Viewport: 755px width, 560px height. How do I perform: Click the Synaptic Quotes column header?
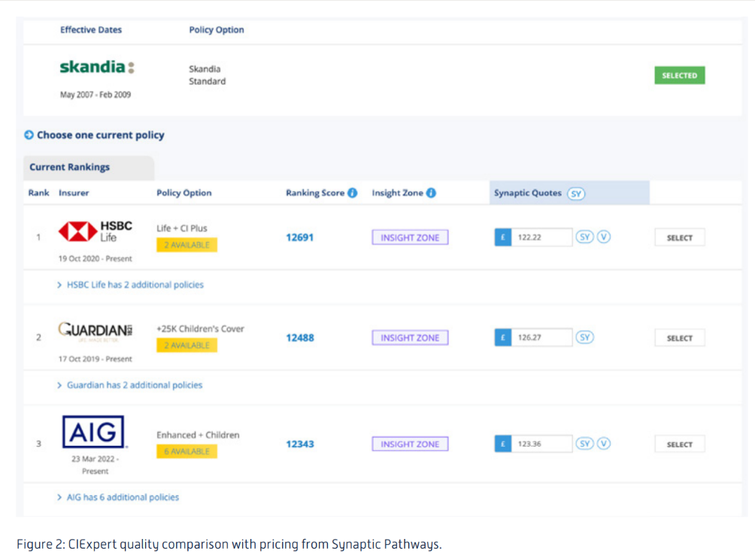569,193
